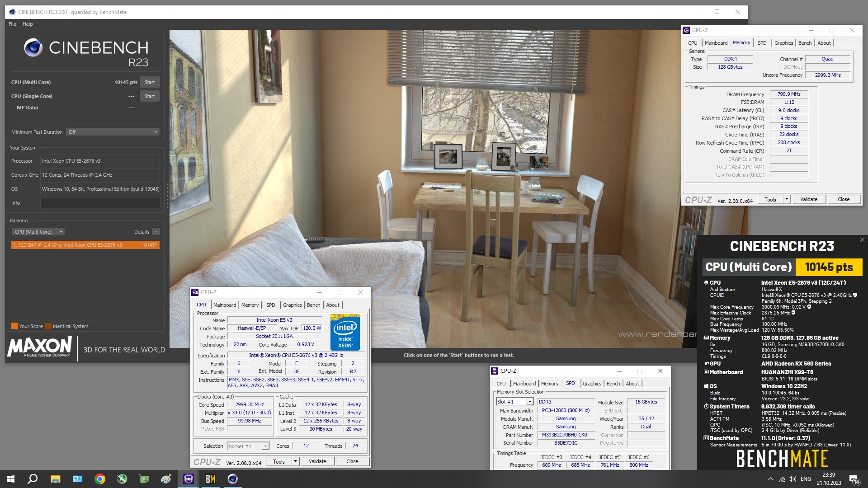
Task: Open the notification center icon
Action: point(854,479)
